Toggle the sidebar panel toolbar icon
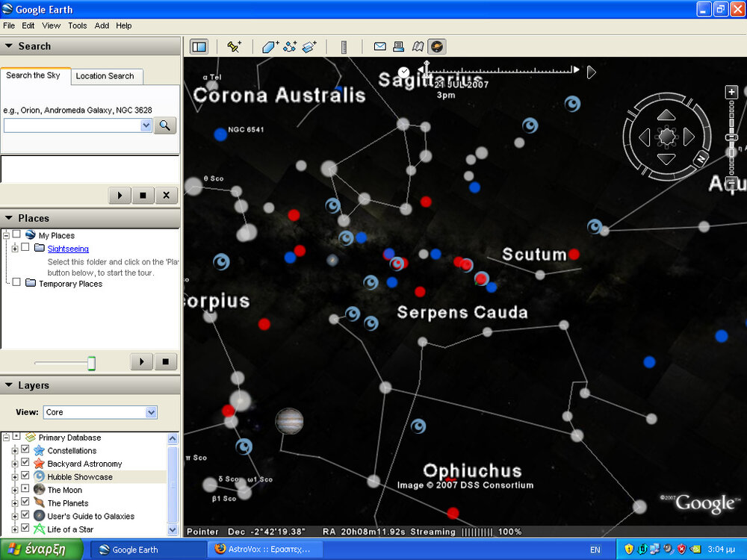 (199, 47)
